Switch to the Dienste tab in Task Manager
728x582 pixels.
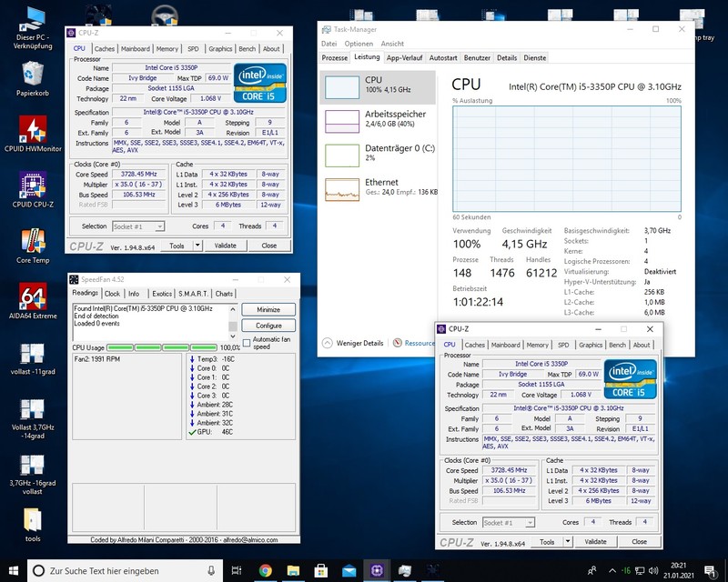(x=535, y=58)
